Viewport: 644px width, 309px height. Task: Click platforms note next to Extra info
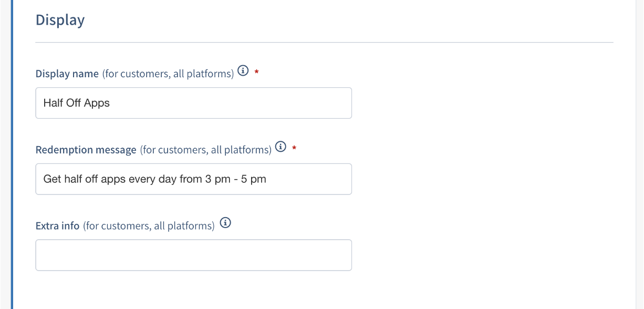(149, 226)
